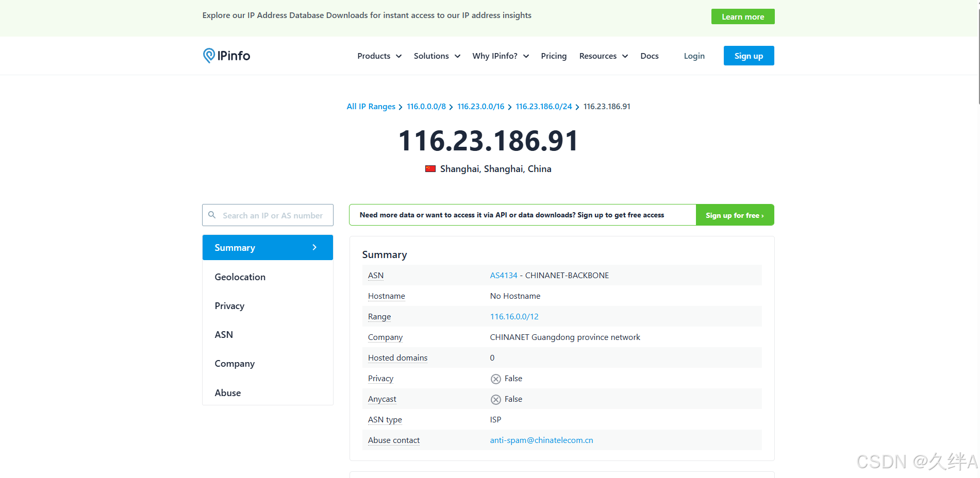Click the China flag icon
The image size is (980, 478).
pyautogui.click(x=430, y=169)
